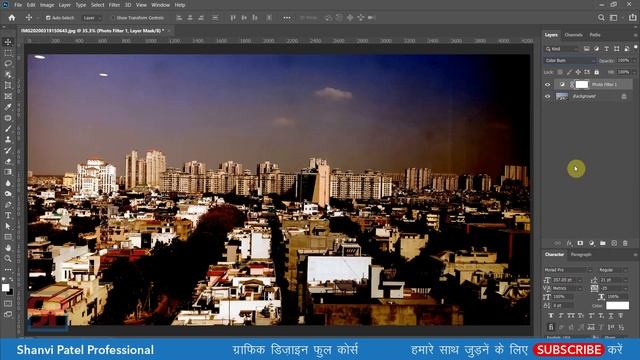The image size is (640, 360).
Task: Open the Regular font style dropdown
Action: (x=613, y=270)
